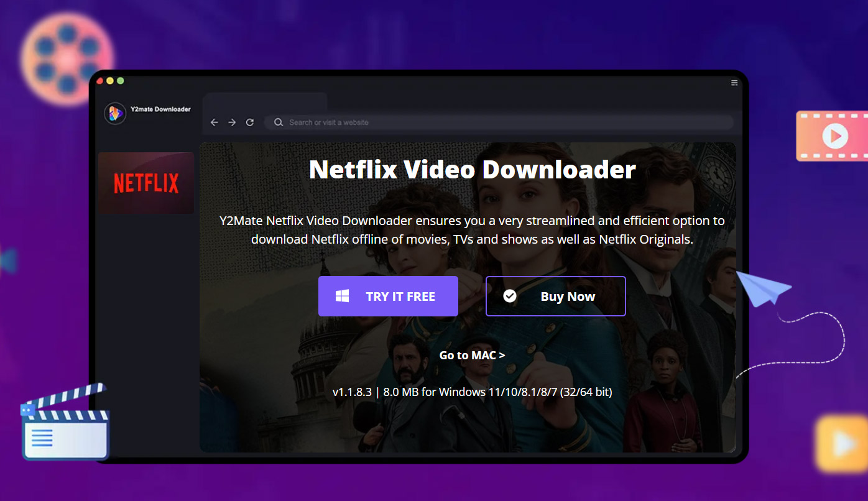Select the Netflix tile in the sidebar
Viewport: 868px width, 501px height.
(145, 182)
